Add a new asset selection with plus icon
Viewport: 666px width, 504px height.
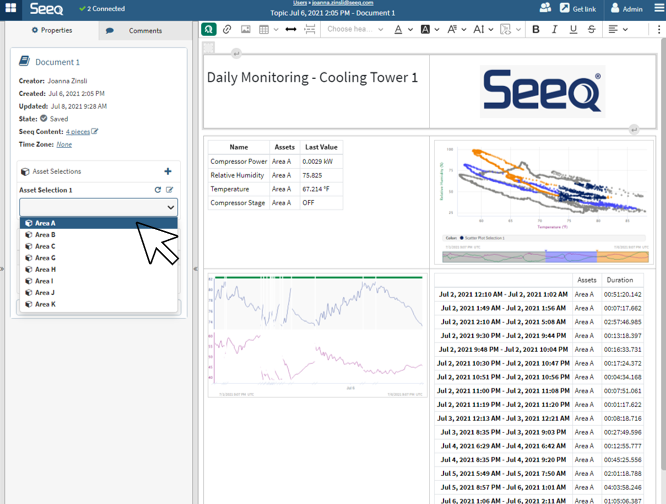pyautogui.click(x=167, y=172)
